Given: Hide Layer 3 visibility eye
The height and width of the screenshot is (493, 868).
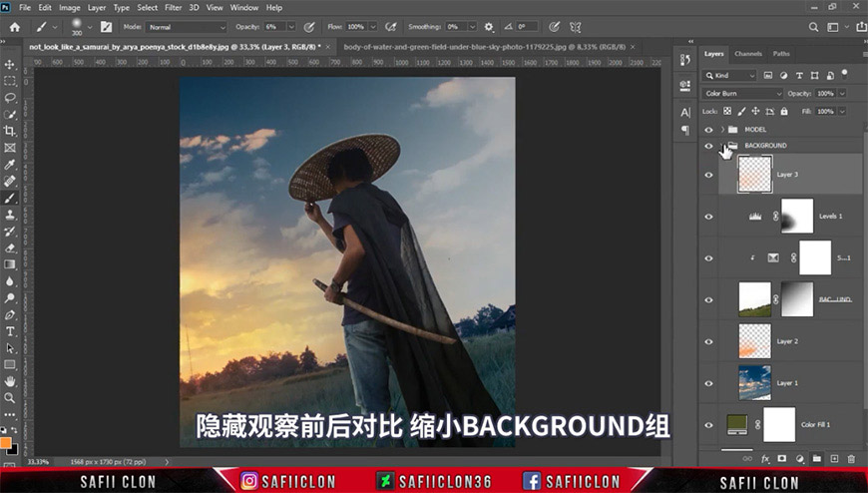Looking at the screenshot, I should [708, 175].
